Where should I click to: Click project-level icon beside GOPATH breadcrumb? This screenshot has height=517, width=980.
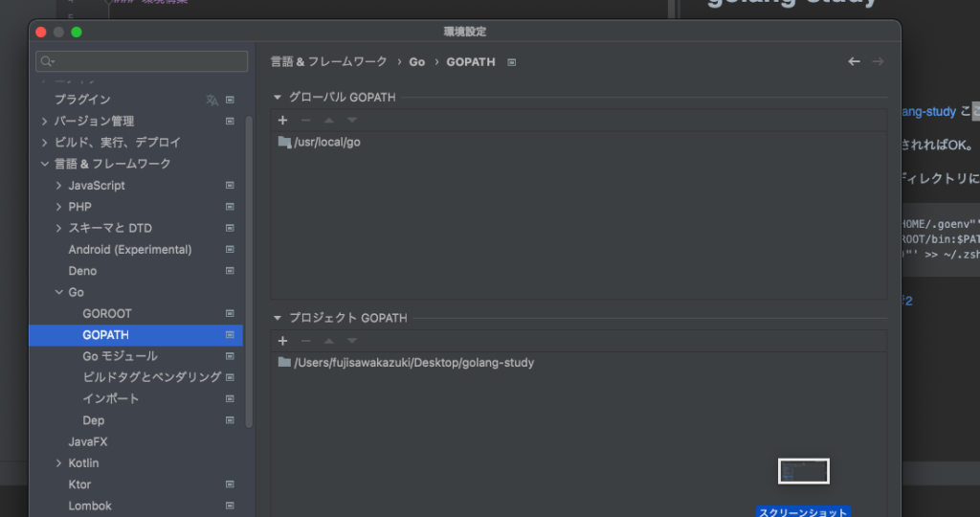(x=511, y=62)
